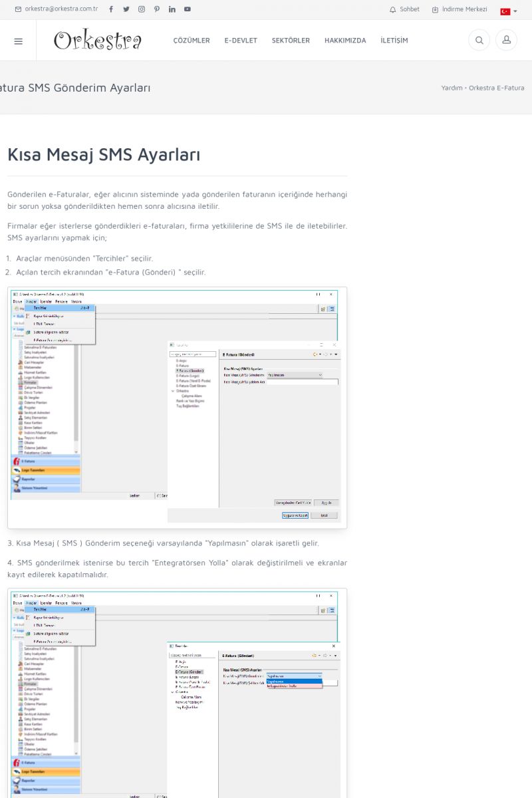The width and height of the screenshot is (532, 798).
Task: Click the Orkestra logo
Action: point(98,41)
